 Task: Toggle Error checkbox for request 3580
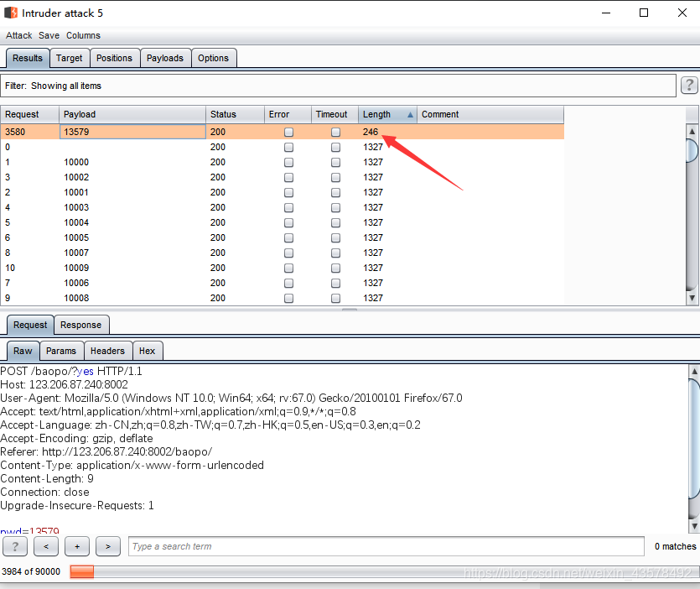289,132
